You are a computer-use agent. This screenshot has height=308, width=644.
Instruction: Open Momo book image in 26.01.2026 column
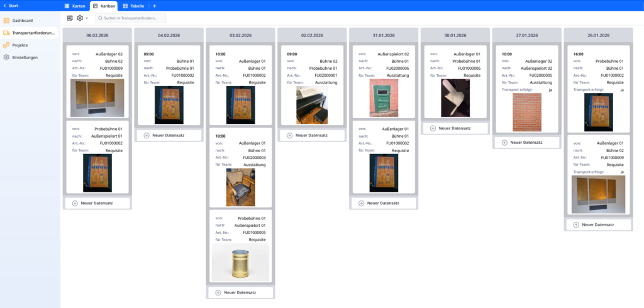599,112
